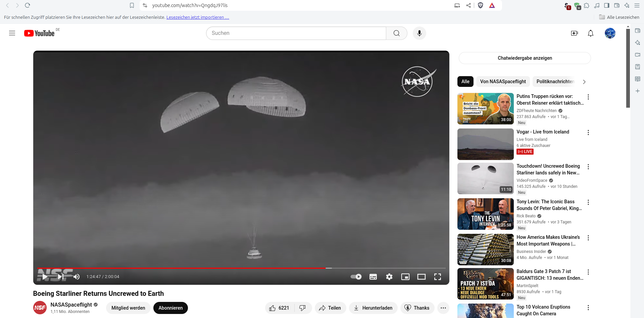The width and height of the screenshot is (644, 318).
Task: Open the Brave Shields icon
Action: (x=481, y=5)
